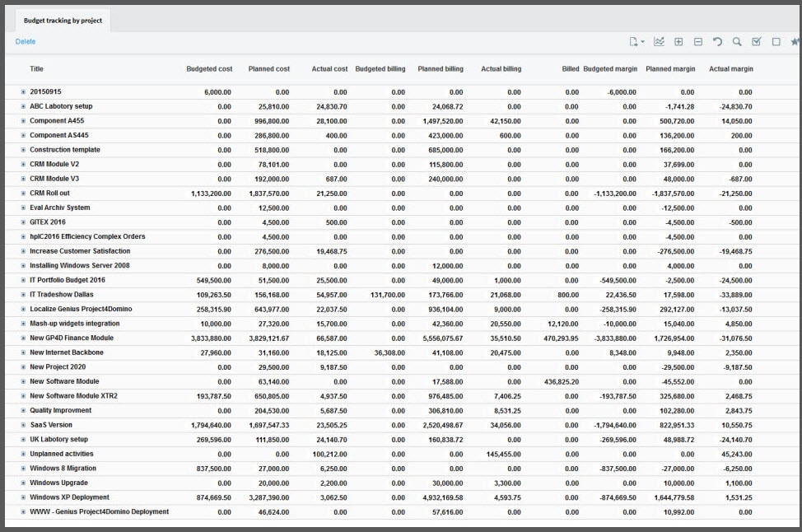The height and width of the screenshot is (532, 802).
Task: Click the select all checked box icon
Action: pyautogui.click(x=756, y=42)
